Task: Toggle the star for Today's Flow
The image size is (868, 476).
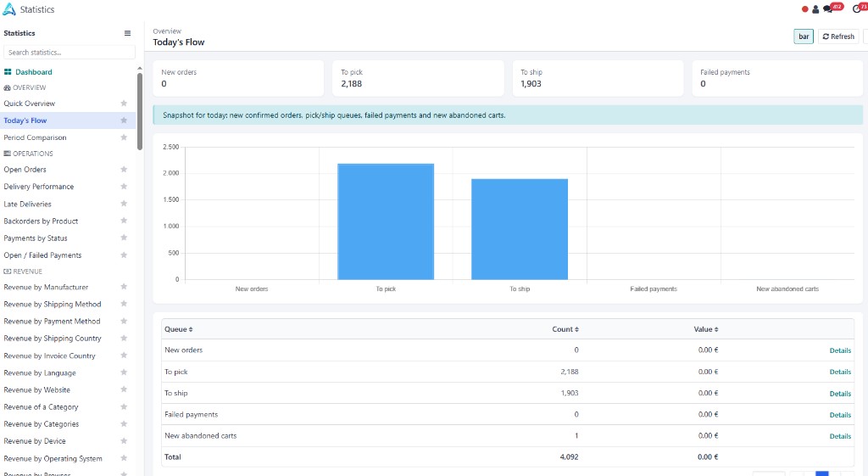Action: 124,120
